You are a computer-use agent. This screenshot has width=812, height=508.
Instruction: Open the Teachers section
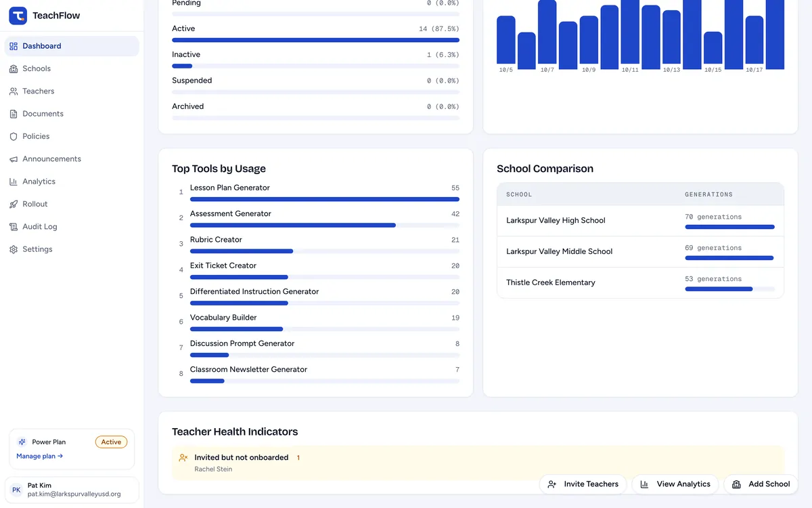click(72, 91)
